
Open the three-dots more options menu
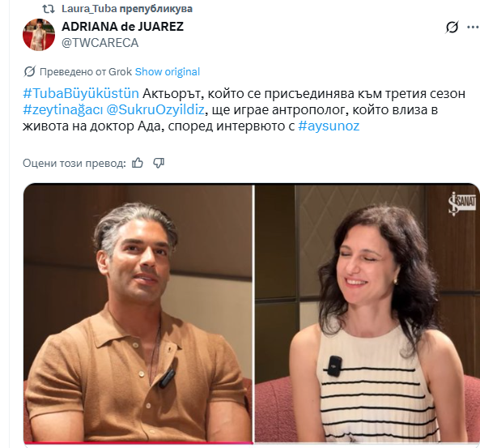474,27
